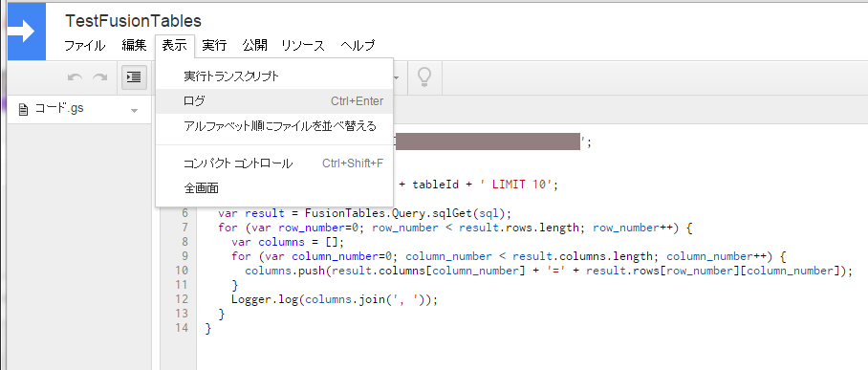Click result.rows.length in line 7
Screen dimensions: 868x370
[519, 228]
